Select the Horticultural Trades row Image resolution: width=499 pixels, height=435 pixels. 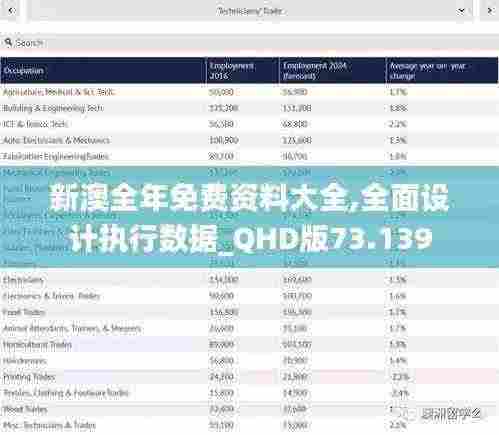(x=249, y=345)
